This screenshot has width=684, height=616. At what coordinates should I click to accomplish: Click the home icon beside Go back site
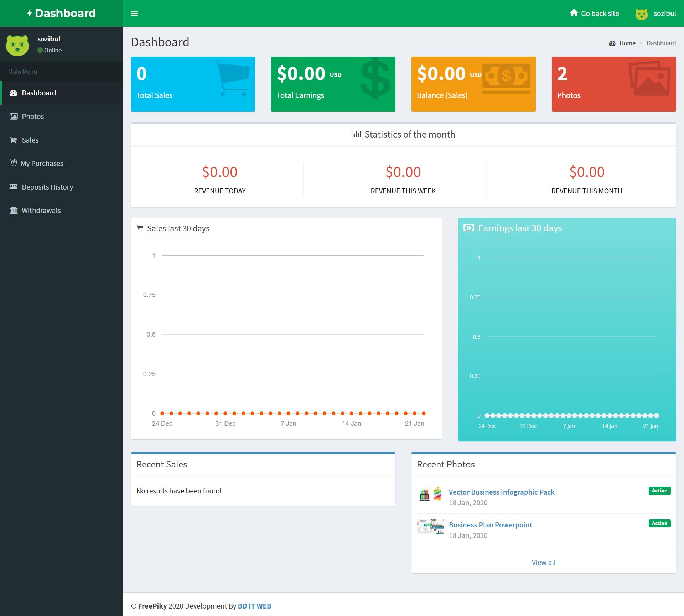(x=574, y=13)
